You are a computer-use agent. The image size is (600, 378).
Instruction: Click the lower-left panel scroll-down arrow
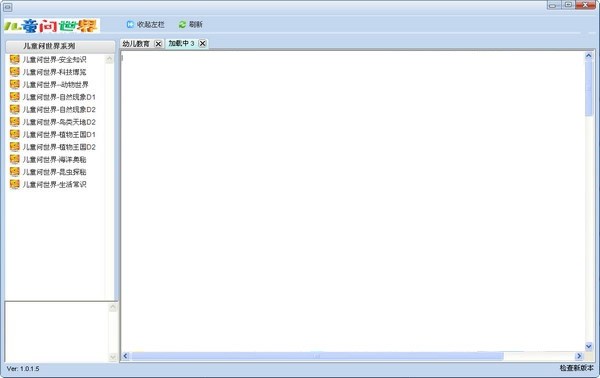coord(112,357)
